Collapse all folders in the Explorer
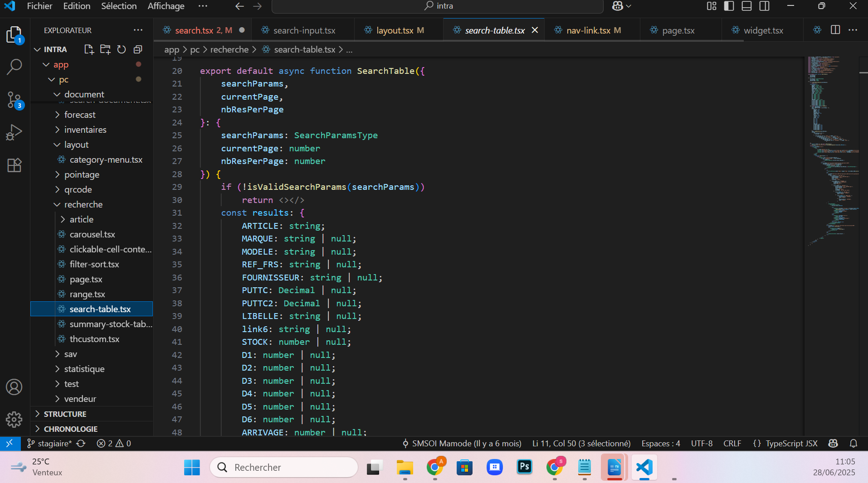868x483 pixels. [137, 49]
